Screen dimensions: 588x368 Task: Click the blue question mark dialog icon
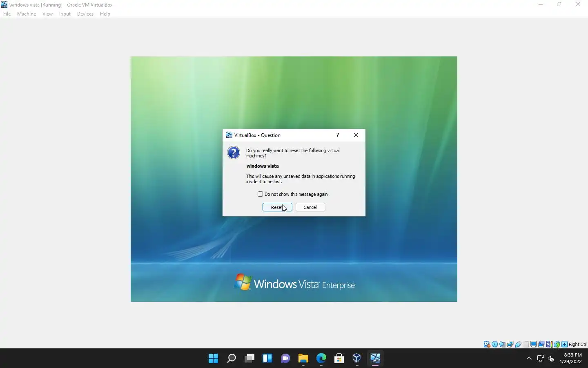[x=234, y=153]
